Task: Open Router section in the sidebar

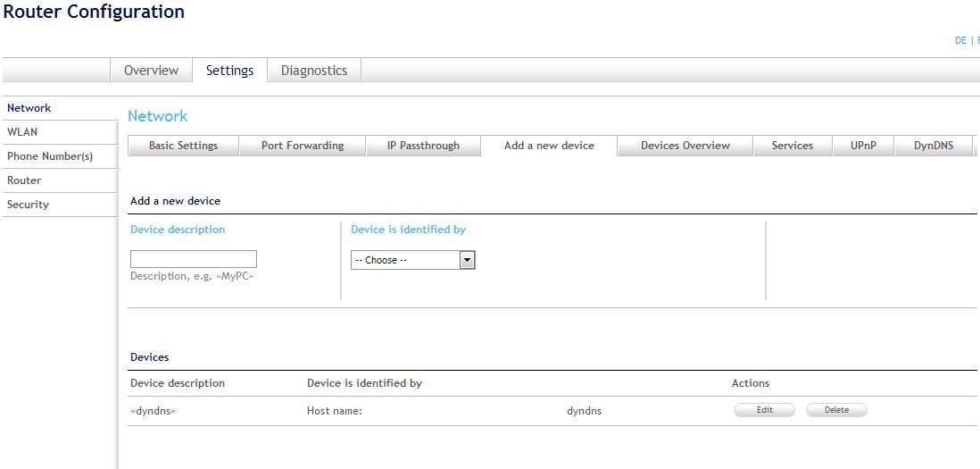Action: point(24,180)
